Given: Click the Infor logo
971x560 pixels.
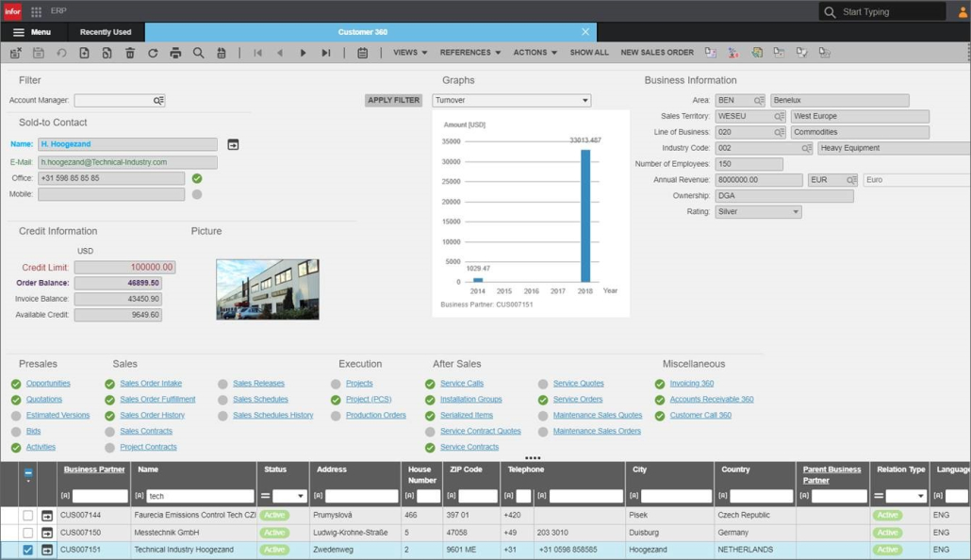Looking at the screenshot, I should [x=12, y=11].
